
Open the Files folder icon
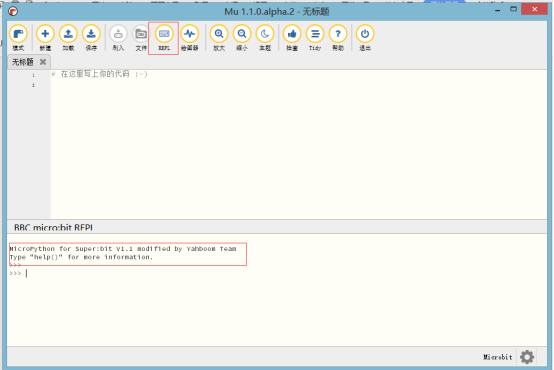click(x=141, y=34)
